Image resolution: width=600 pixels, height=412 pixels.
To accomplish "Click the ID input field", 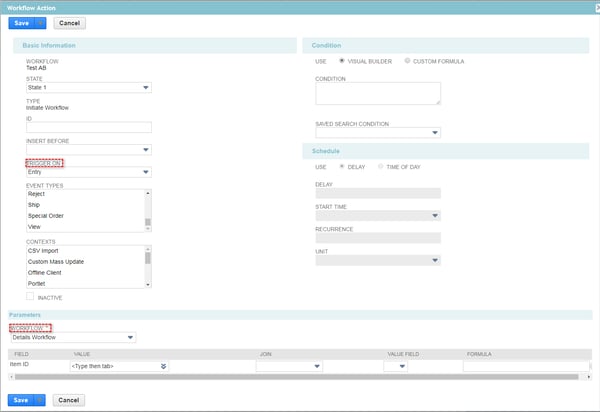I will 89,127.
